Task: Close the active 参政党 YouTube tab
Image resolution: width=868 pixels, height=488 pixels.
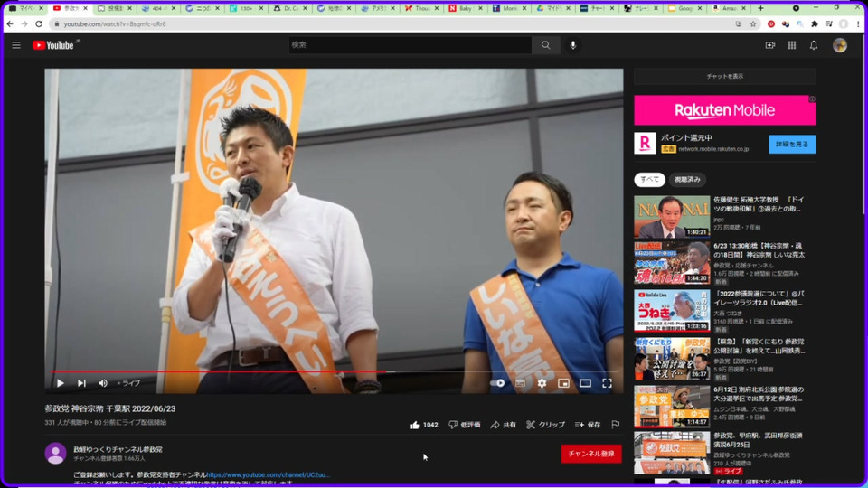Action: pyautogui.click(x=85, y=8)
